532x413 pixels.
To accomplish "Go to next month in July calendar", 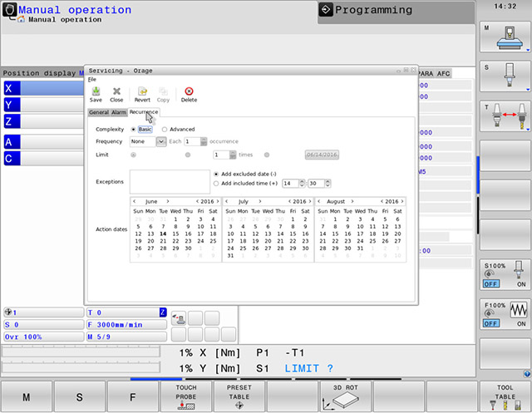I will coord(260,201).
